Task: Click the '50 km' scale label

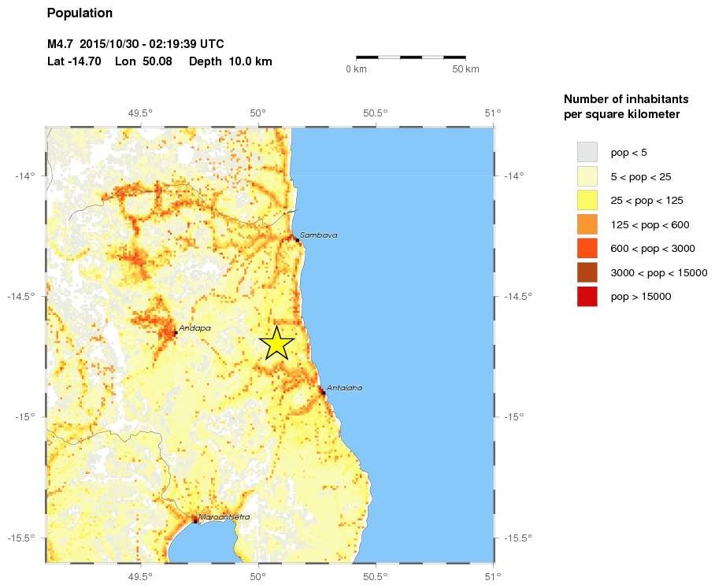Action: 465,69
